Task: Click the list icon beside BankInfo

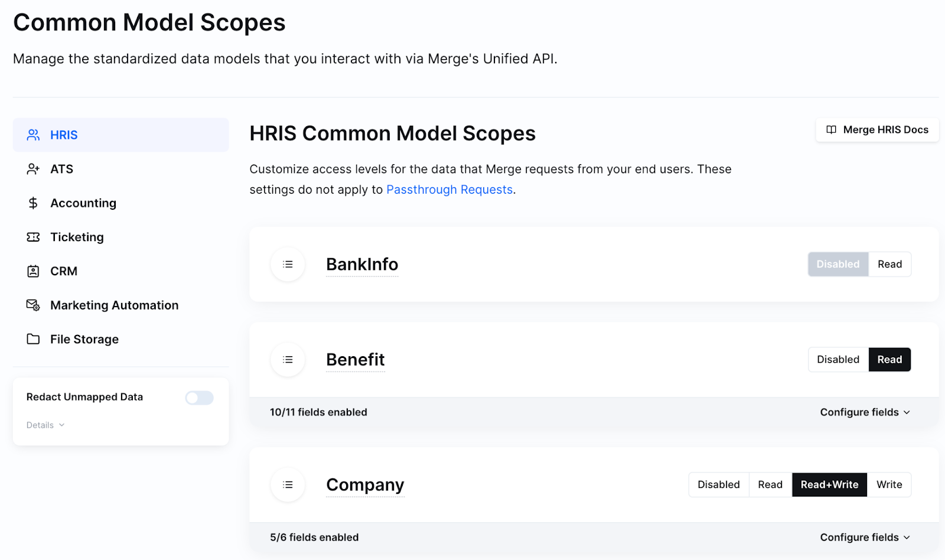Action: (x=288, y=264)
